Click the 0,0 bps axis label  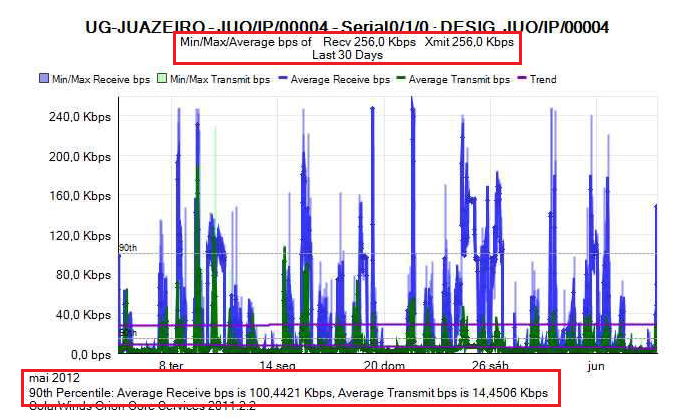click(x=91, y=354)
